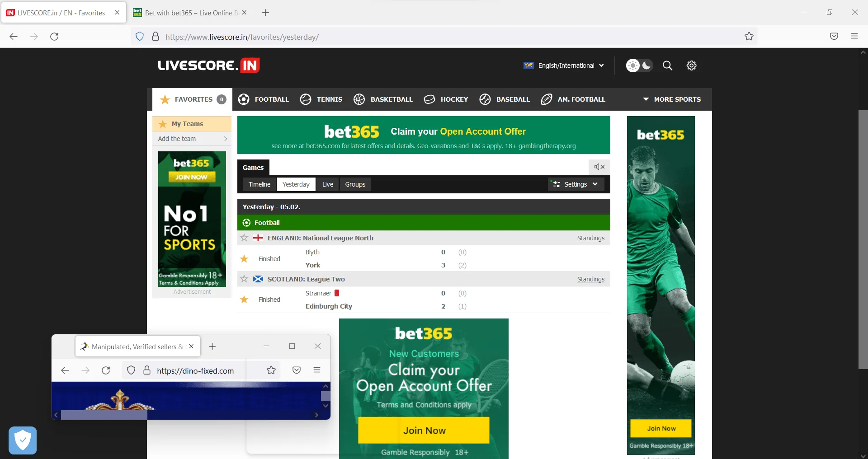Image resolution: width=868 pixels, height=459 pixels.
Task: Open Standings for National League North
Action: [590, 238]
